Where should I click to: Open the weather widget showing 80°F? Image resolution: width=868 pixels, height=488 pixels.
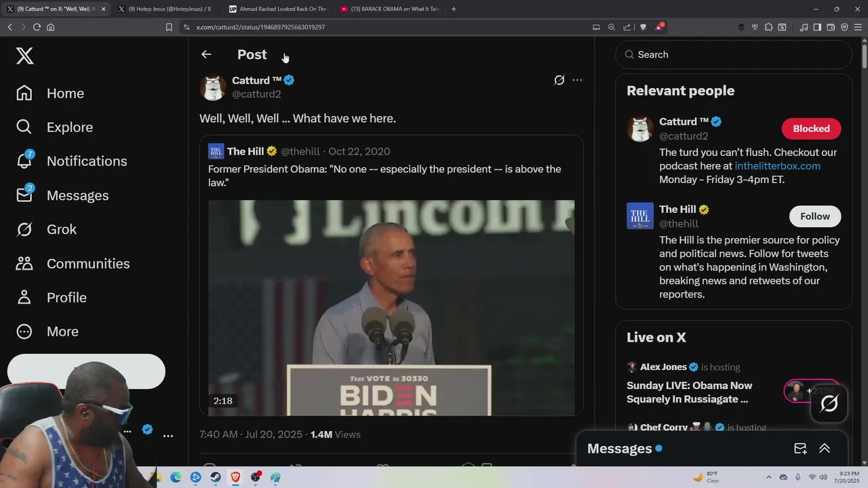[706, 477]
